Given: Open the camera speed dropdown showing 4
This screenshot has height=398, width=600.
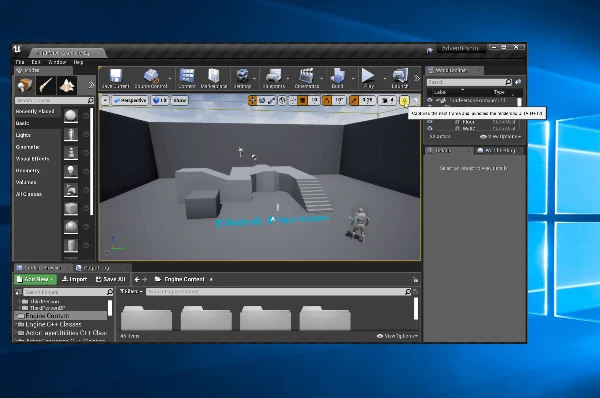Looking at the screenshot, I should [x=387, y=101].
